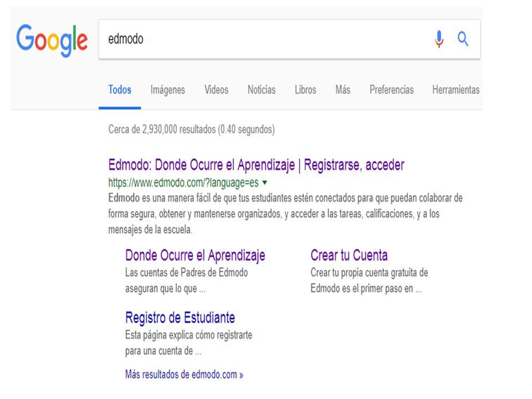Viewport: 532px width, 399px height.
Task: Expand the green arrow next to edmodo URL
Action: click(265, 182)
